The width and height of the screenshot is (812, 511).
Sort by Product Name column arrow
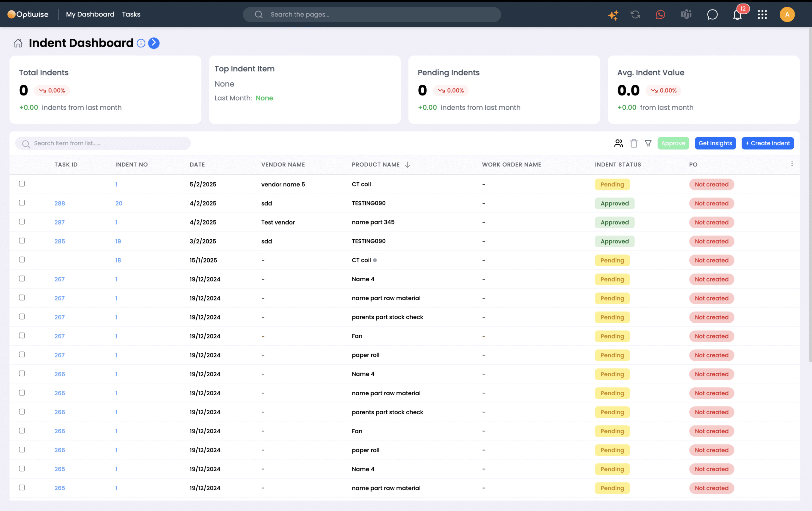(408, 165)
